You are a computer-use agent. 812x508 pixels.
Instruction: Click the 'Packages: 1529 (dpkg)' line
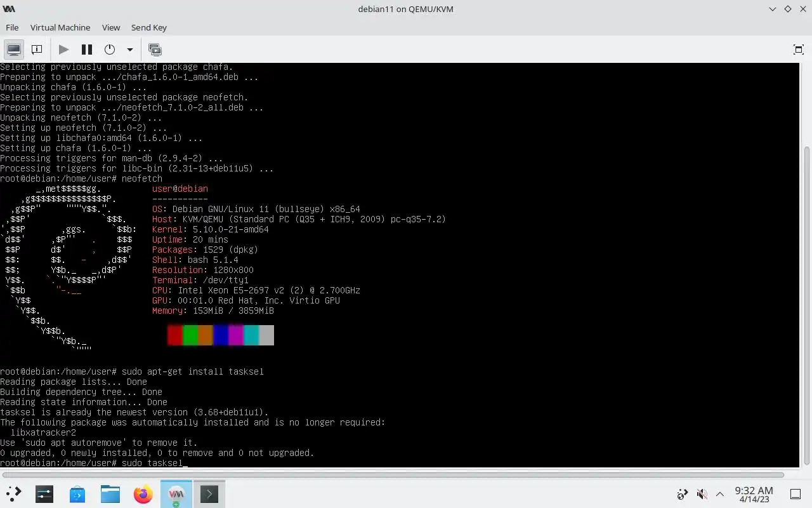[206, 250]
